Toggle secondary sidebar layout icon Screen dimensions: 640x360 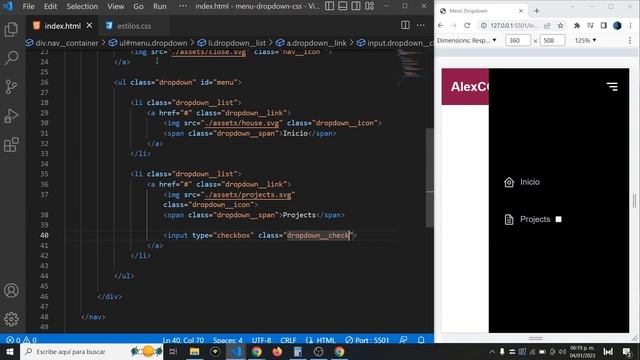[356, 6]
